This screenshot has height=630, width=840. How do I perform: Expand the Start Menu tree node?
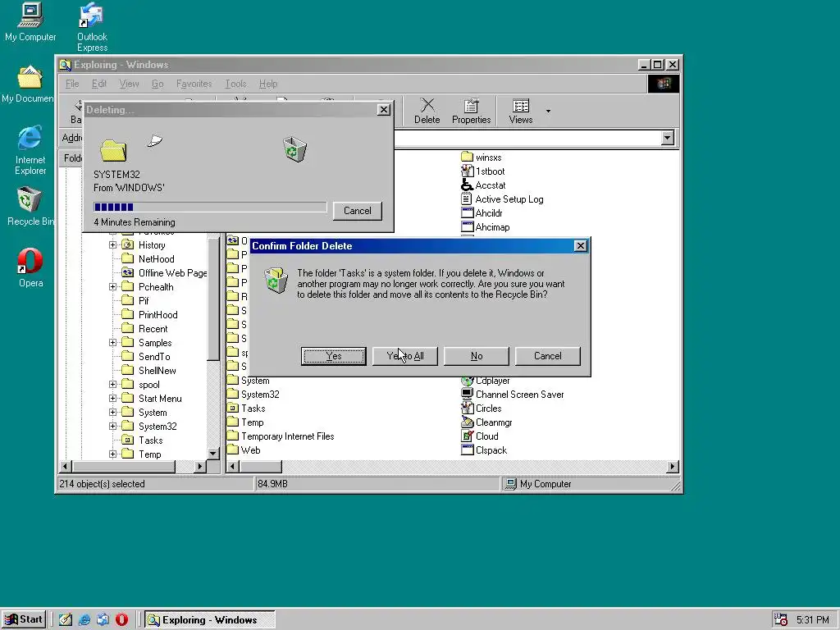click(x=112, y=398)
